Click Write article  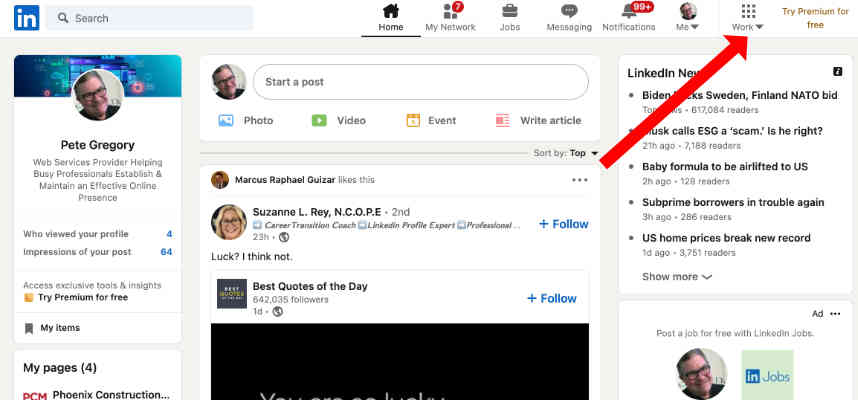[x=538, y=120]
